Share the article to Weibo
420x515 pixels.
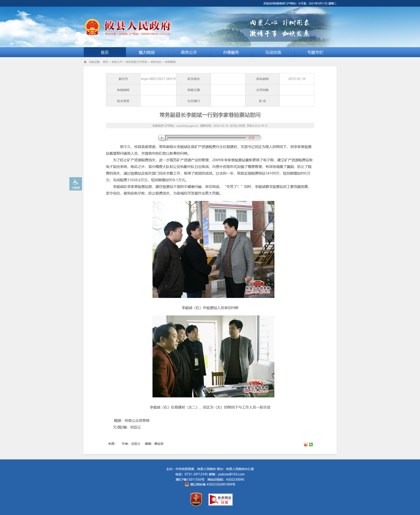306,444
